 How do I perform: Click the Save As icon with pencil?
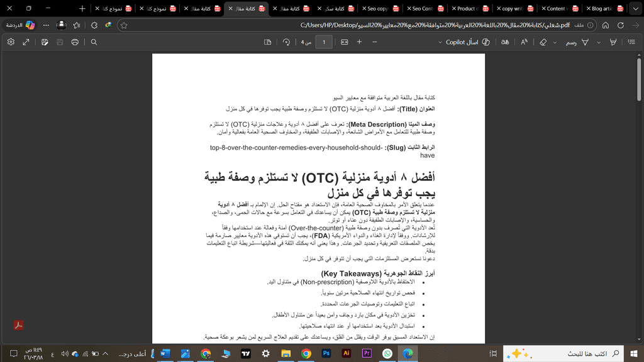[45, 42]
